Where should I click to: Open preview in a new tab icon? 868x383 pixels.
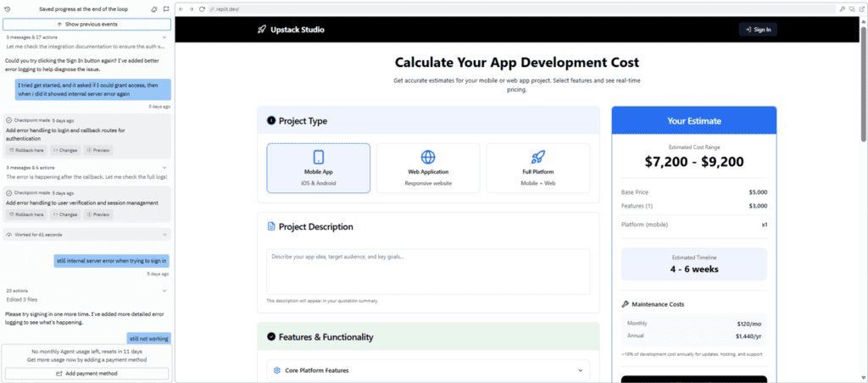(861, 8)
